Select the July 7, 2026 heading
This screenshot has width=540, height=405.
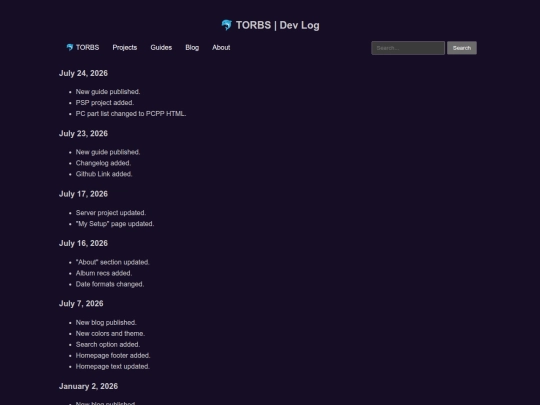point(81,304)
